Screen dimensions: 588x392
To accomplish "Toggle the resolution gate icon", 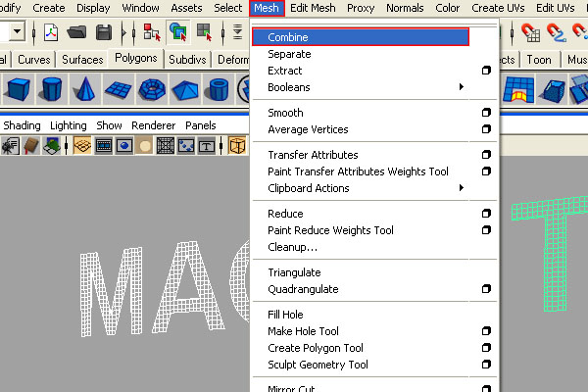I will click(124, 146).
